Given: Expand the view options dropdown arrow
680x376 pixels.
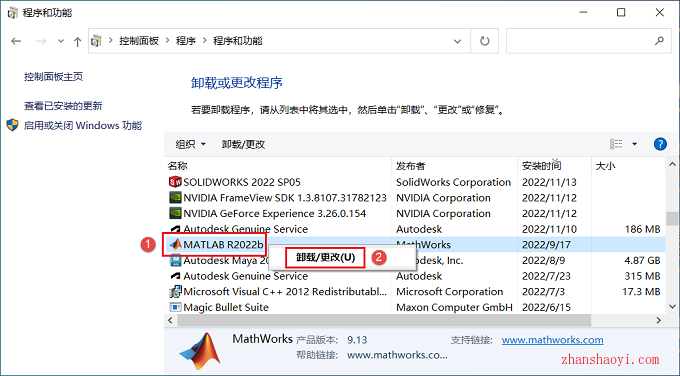Looking at the screenshot, I should click(x=634, y=144).
